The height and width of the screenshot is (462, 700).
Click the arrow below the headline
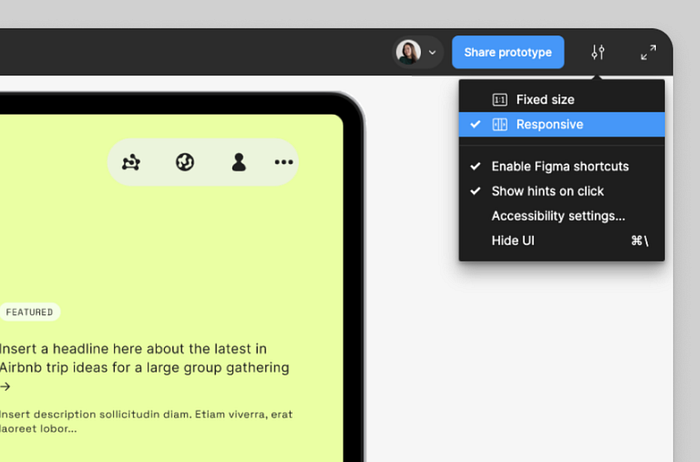point(5,387)
